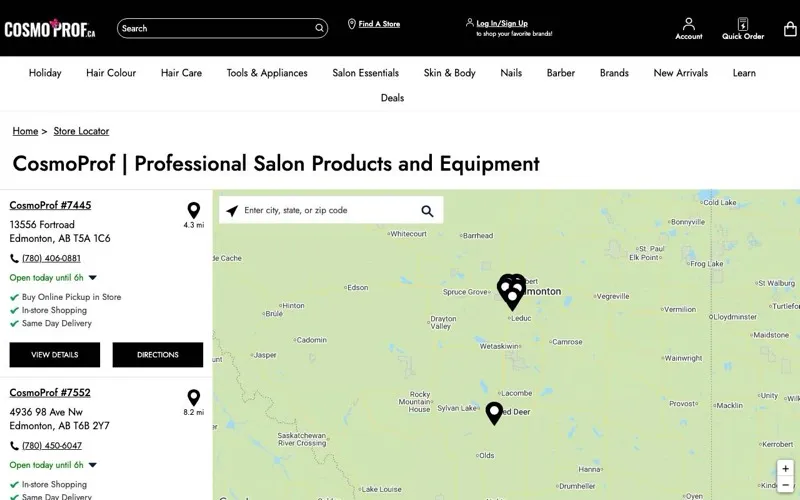Open the CosmoProf #7445 store link
Image resolution: width=800 pixels, height=500 pixels.
tap(50, 205)
